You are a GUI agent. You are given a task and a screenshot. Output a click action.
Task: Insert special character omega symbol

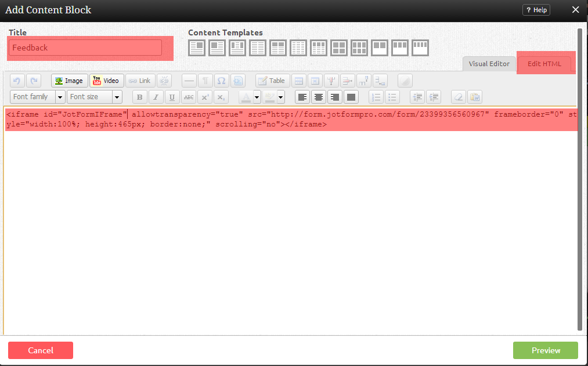(x=221, y=81)
